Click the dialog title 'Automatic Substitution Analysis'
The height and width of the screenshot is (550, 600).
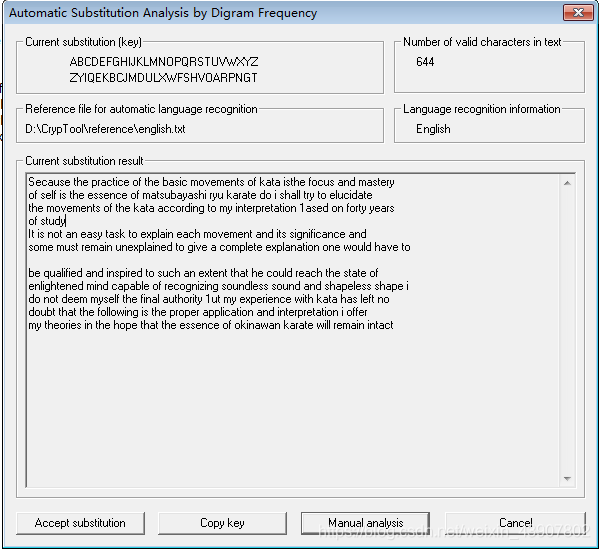click(x=163, y=13)
